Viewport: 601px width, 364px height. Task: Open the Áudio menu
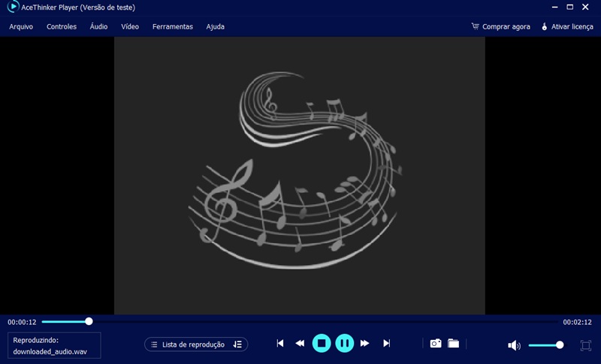pyautogui.click(x=98, y=26)
